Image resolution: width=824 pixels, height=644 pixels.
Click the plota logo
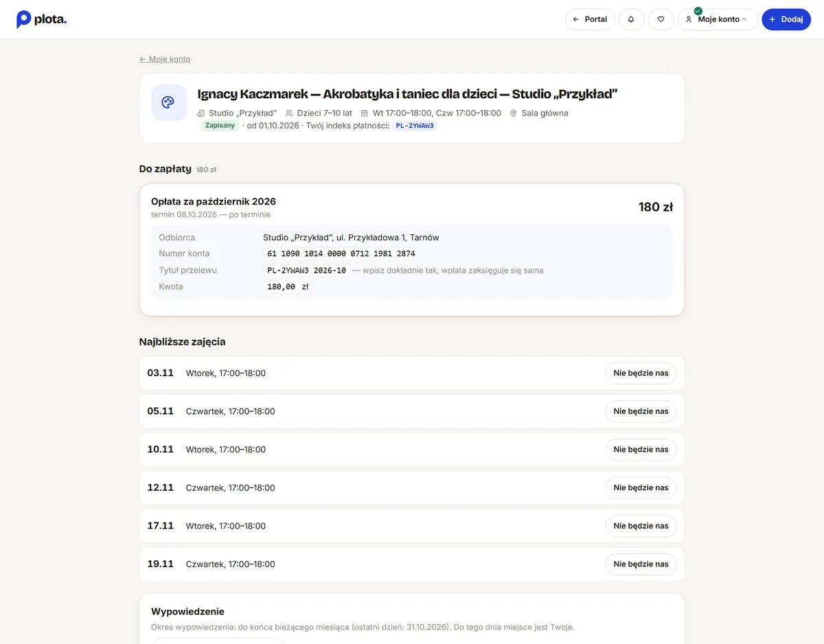[x=41, y=19]
